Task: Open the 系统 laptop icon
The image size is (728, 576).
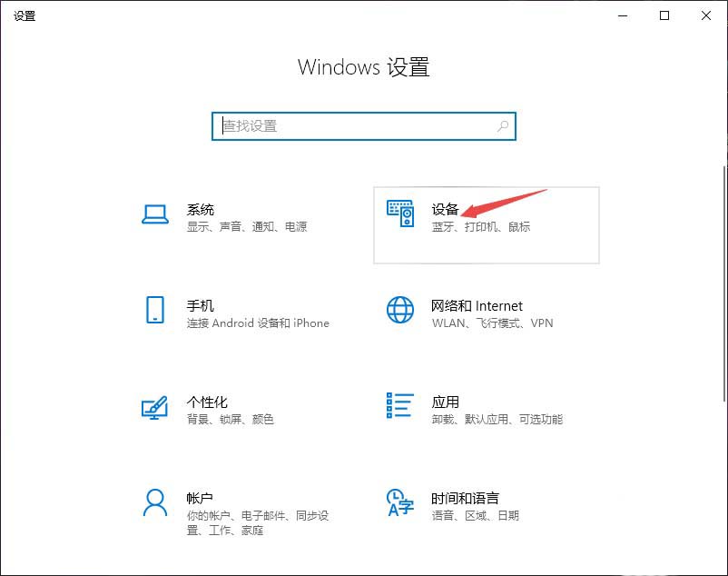Action: (155, 214)
